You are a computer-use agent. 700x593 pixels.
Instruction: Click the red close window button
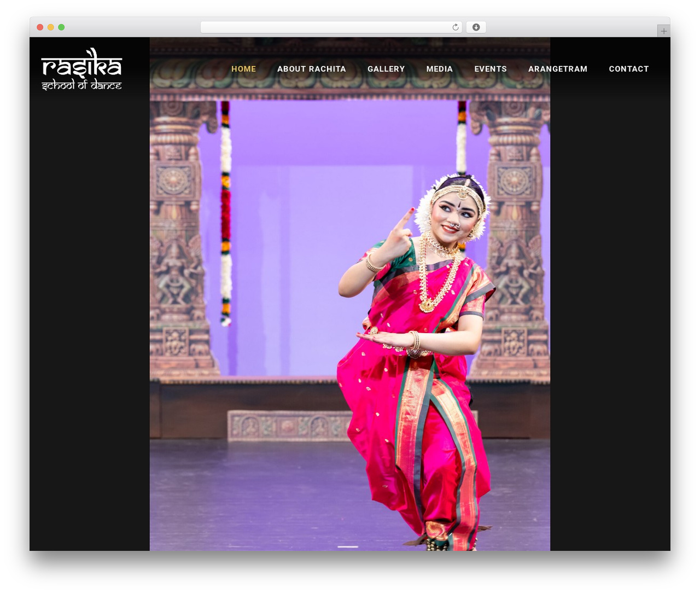pos(40,27)
